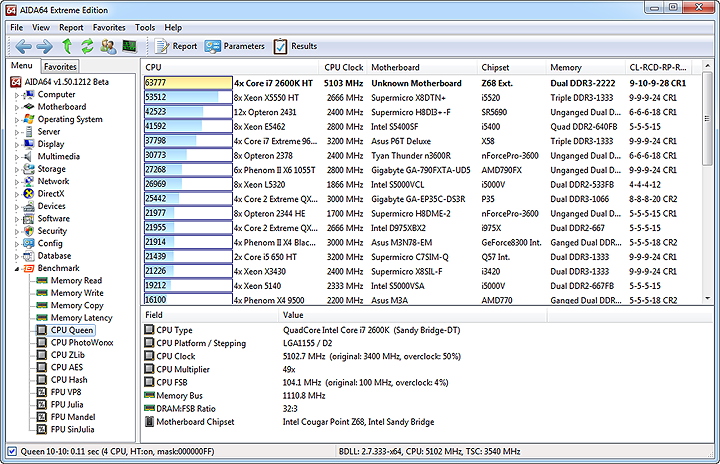Select the 6x Phenom II X6 1055T row
The image size is (720, 464).
pos(422,170)
